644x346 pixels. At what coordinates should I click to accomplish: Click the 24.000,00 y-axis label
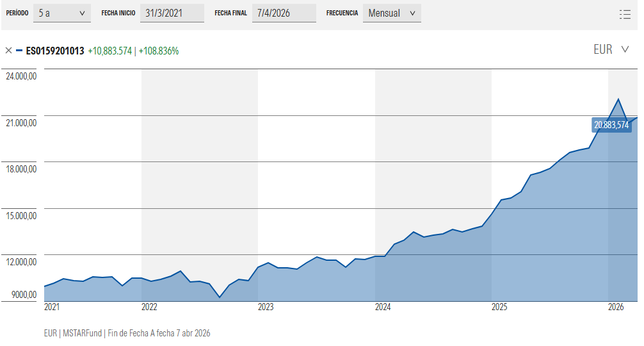point(21,76)
